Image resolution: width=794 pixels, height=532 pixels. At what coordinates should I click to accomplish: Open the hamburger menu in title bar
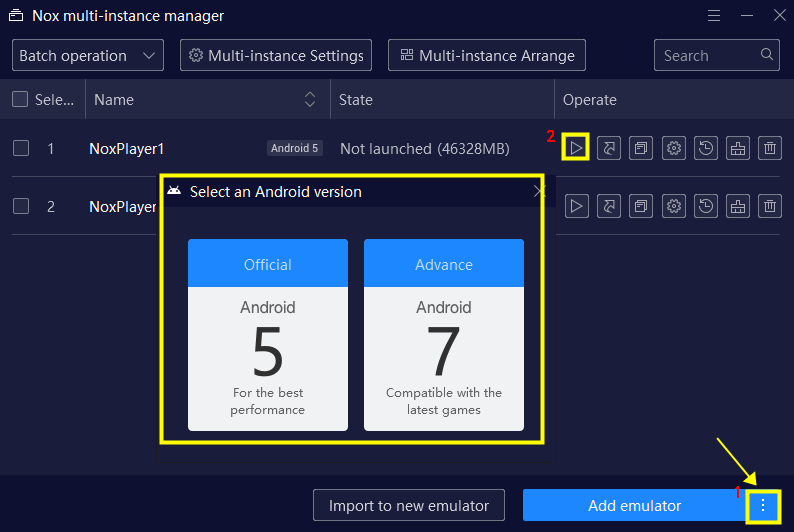click(x=714, y=16)
